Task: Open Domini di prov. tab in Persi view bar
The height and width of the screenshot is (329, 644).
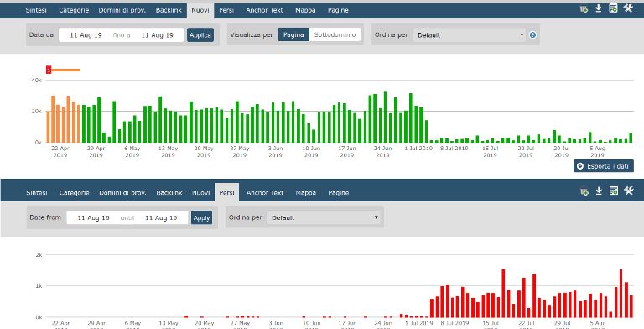Action: (122, 192)
